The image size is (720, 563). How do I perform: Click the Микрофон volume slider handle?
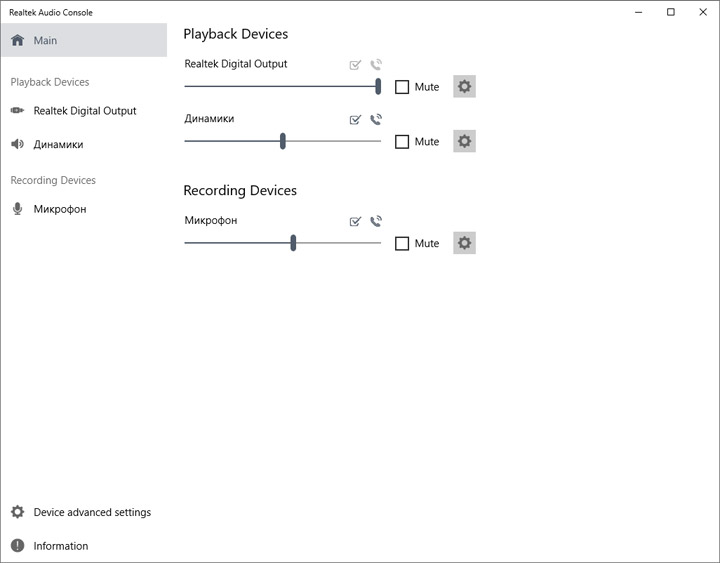(x=293, y=243)
